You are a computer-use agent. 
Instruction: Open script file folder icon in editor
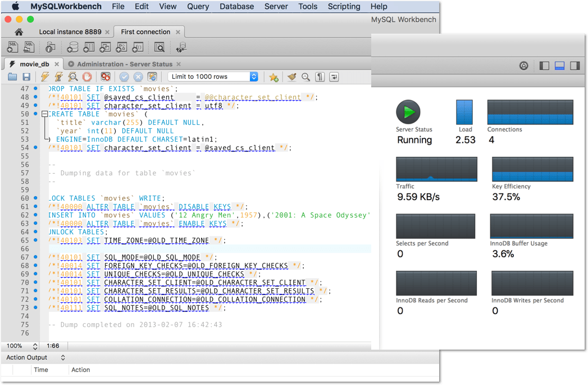[12, 76]
